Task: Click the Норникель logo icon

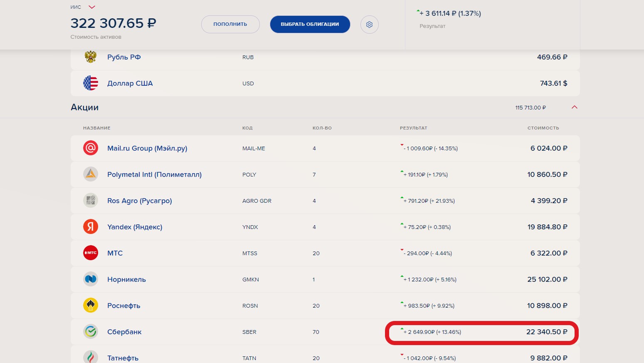Action: (x=91, y=279)
